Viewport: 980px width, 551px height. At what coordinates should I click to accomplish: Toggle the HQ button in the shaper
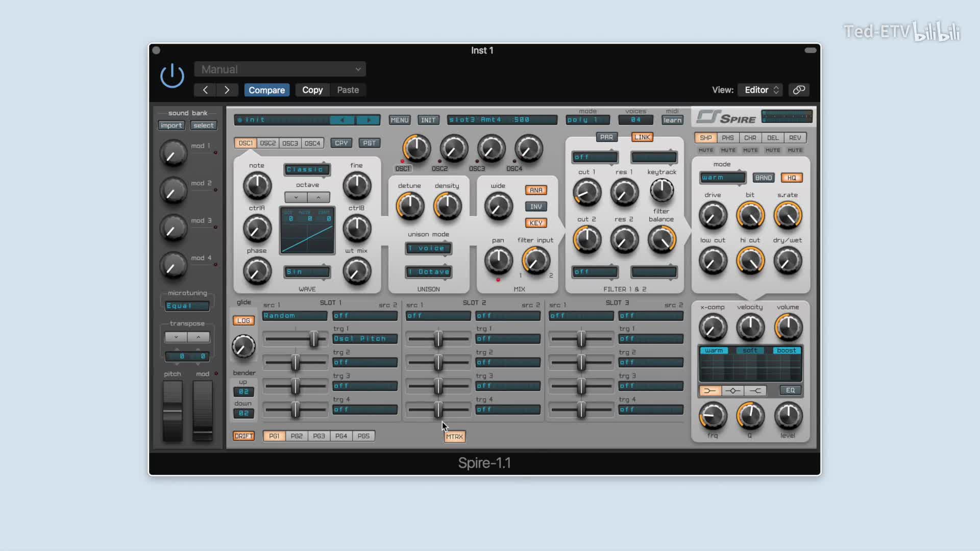(x=791, y=178)
